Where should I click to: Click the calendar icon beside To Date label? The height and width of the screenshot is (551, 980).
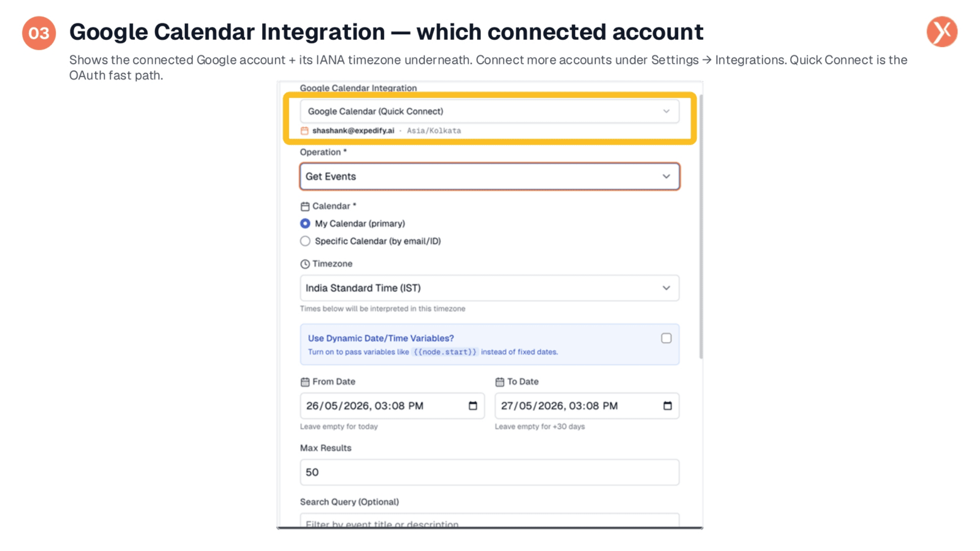click(500, 382)
